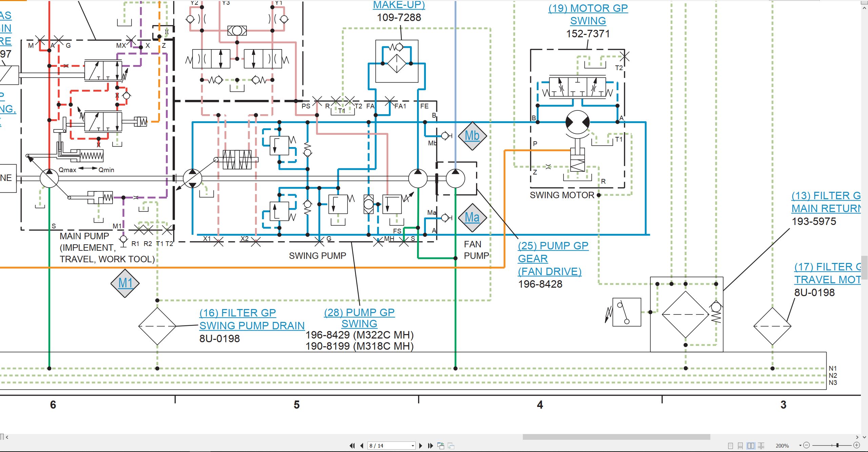Click the Qmax label
The image size is (868, 452).
click(67, 170)
